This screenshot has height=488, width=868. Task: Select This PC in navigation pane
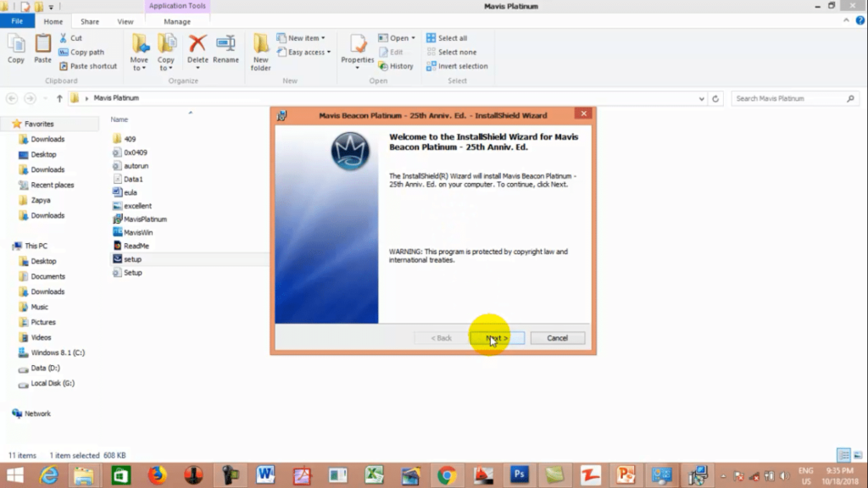[31, 246]
